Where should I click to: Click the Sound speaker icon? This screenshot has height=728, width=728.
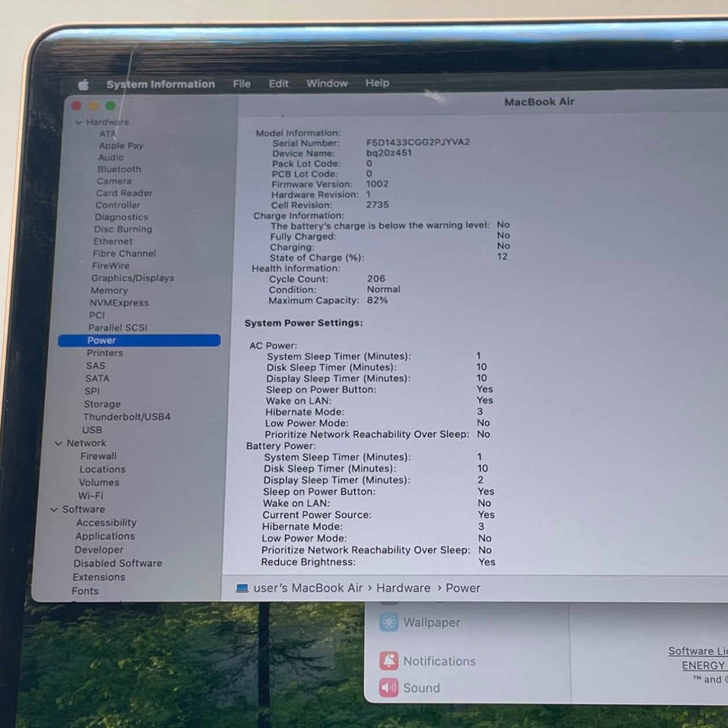point(389,688)
